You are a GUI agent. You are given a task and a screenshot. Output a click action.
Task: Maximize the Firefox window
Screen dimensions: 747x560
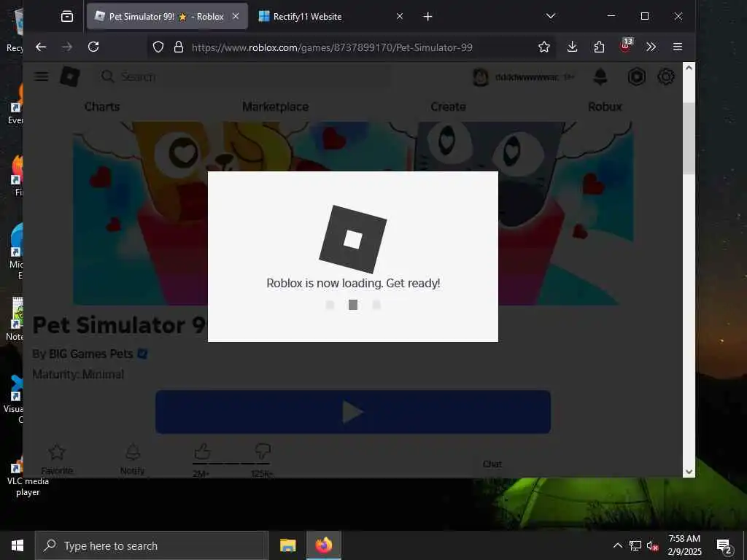(645, 16)
